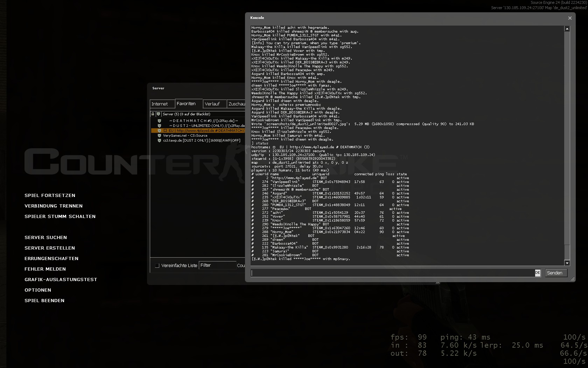Open Spieler stumm schalten menu entry
Image resolution: width=588 pixels, height=368 pixels.
coord(60,217)
